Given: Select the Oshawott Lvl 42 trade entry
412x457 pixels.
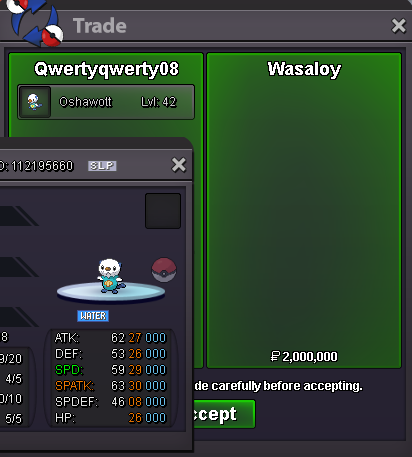Looking at the screenshot, I should 106,102.
